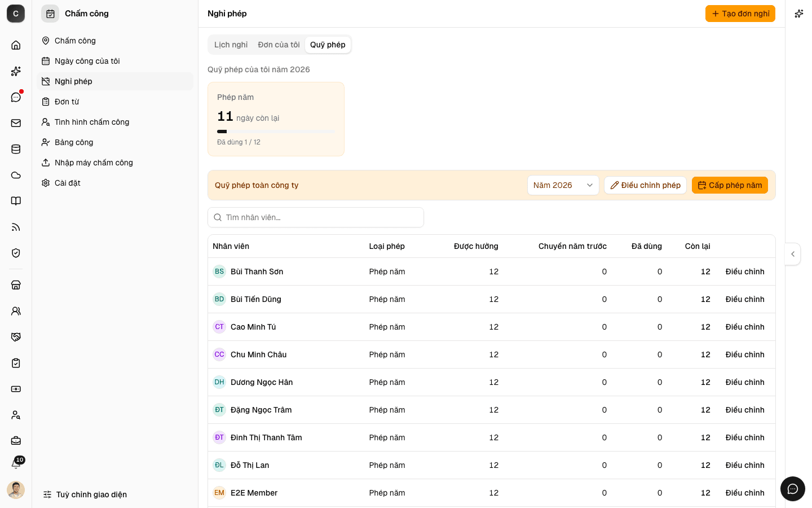This screenshot has height=508, width=812.
Task: Click the open book icon
Action: pyautogui.click(x=16, y=201)
